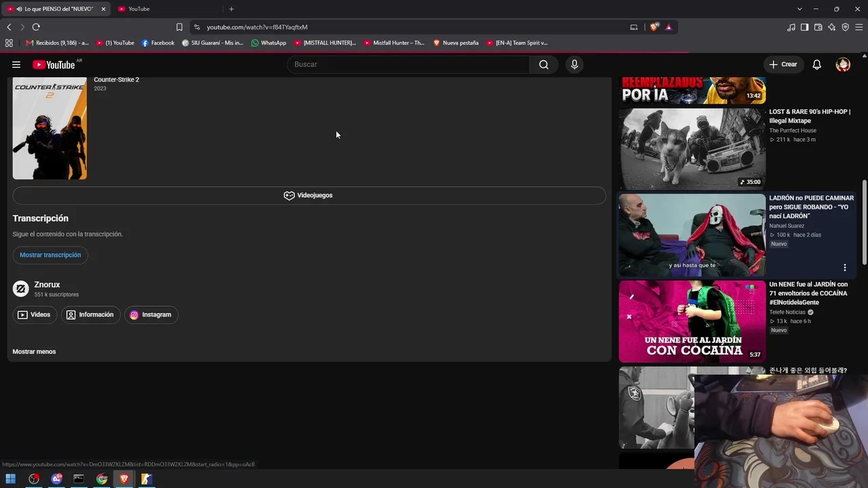
Task: Open the Mistfall Hunter – Th... bookmark
Action: (x=394, y=43)
